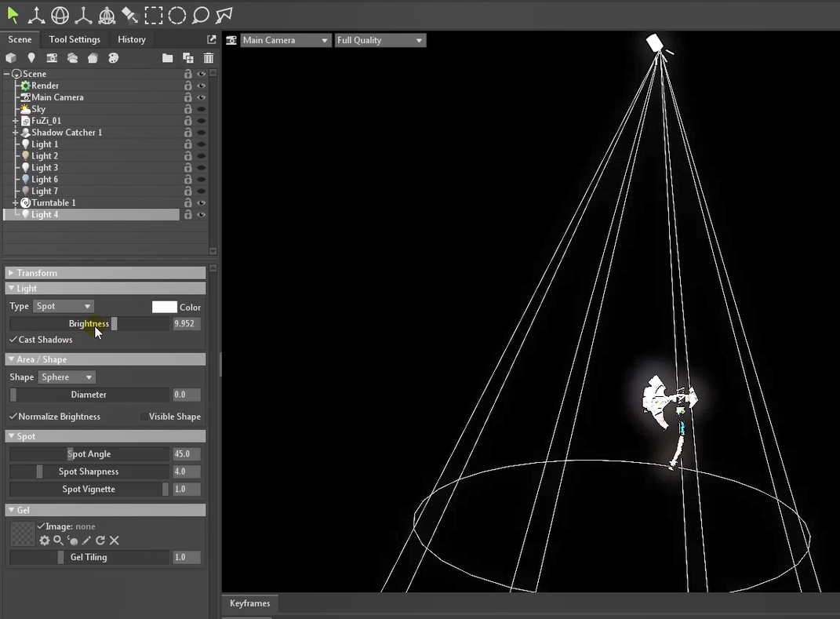Add a new light to the scene
The image size is (840, 619).
[31, 58]
